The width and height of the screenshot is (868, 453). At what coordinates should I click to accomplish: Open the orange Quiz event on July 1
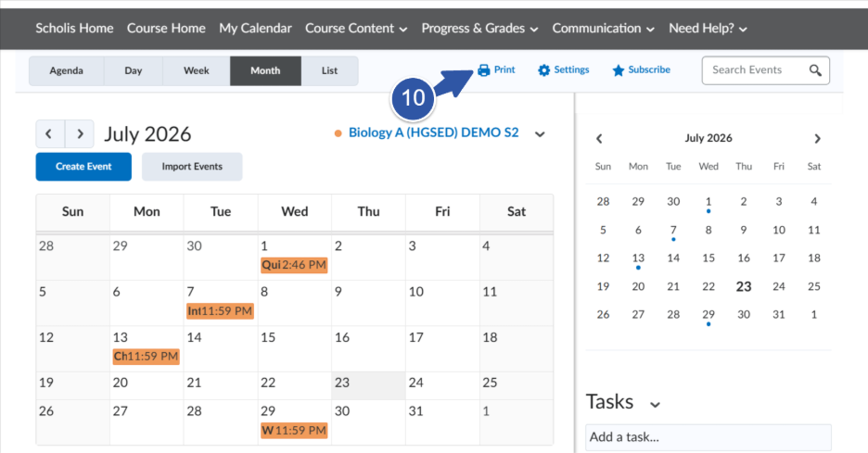pyautogui.click(x=294, y=265)
